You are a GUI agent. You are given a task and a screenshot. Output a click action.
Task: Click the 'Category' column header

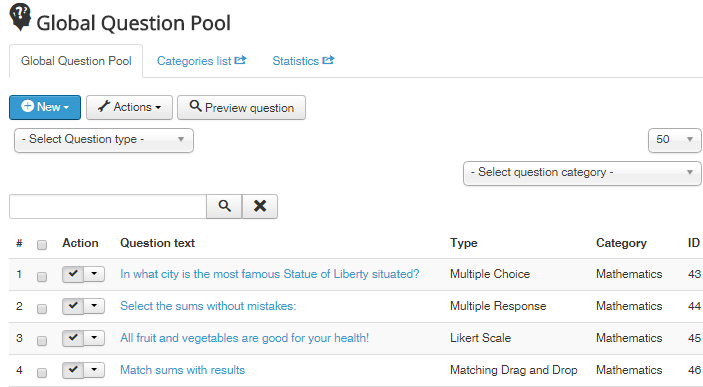click(x=621, y=243)
